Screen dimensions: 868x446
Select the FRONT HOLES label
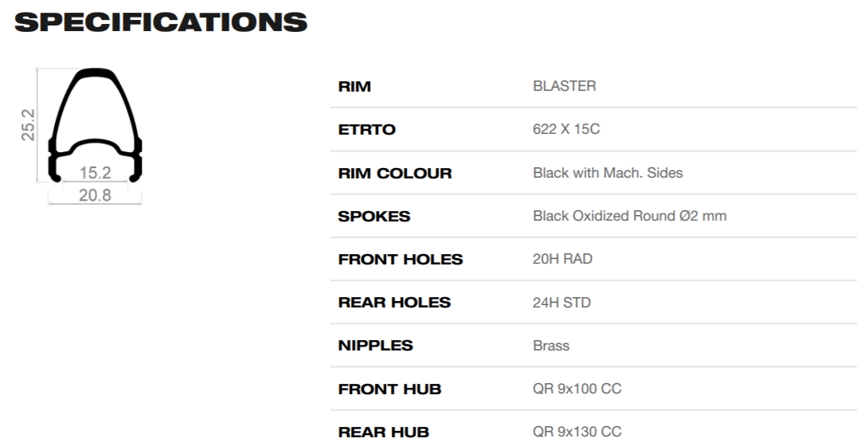click(x=401, y=260)
